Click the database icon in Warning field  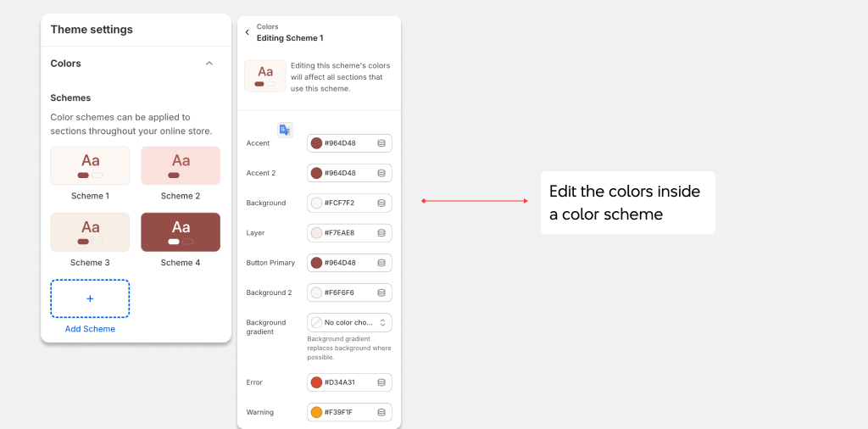click(x=381, y=412)
